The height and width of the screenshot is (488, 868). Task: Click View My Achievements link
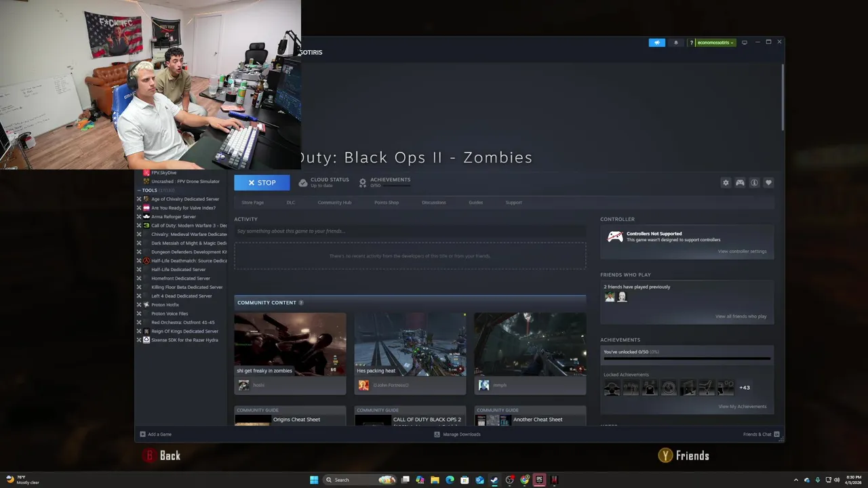(x=743, y=407)
